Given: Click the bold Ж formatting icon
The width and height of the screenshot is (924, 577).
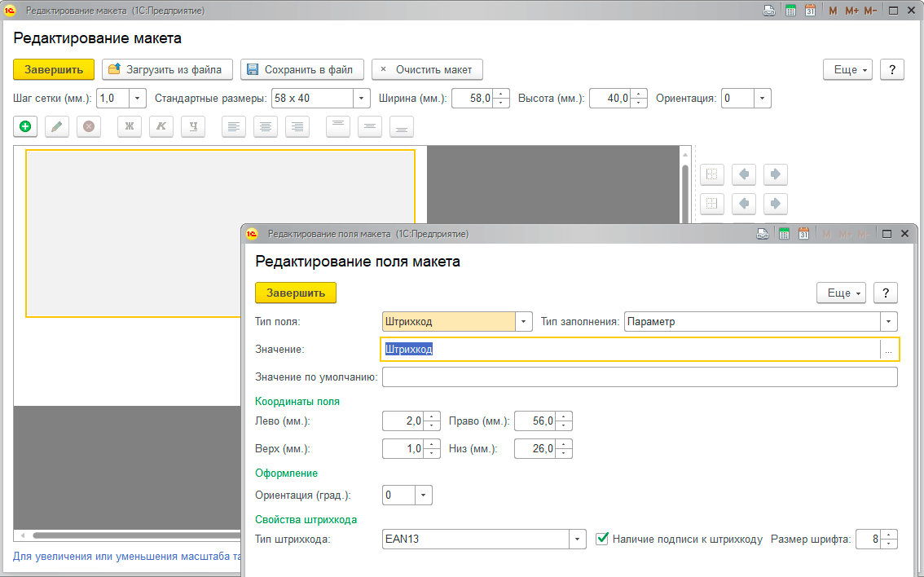Looking at the screenshot, I should 130,126.
